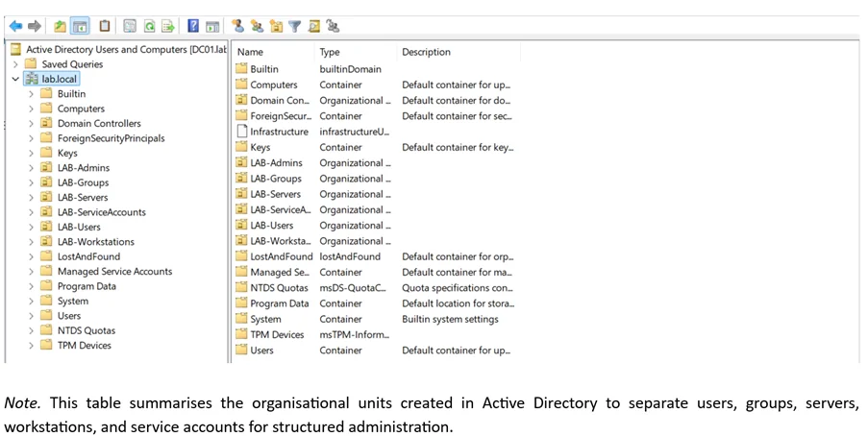Expand LAB-Servers tree node
Viewport: 868px width, 436px height.
(31, 197)
